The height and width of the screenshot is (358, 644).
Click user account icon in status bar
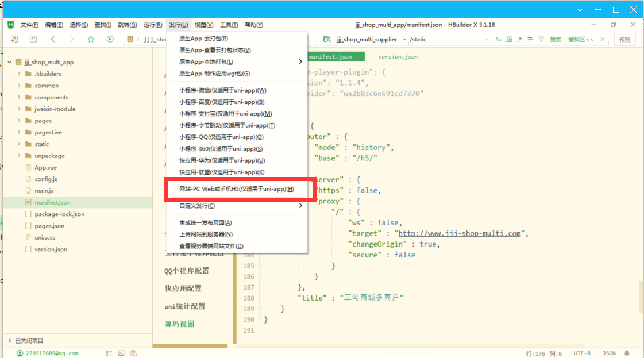click(x=20, y=353)
